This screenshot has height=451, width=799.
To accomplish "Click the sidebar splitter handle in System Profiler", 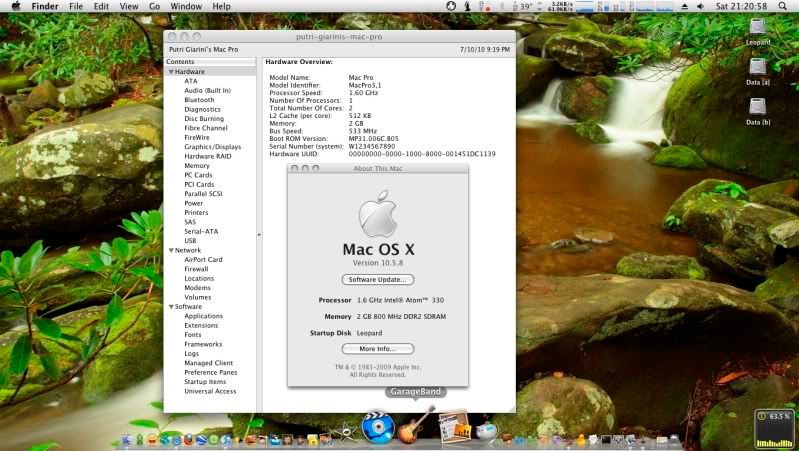I will click(259, 235).
